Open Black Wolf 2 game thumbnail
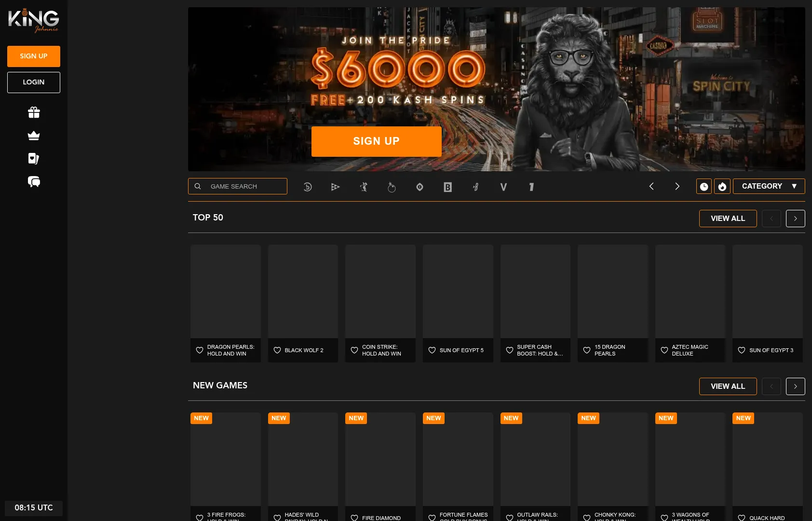 (x=303, y=291)
